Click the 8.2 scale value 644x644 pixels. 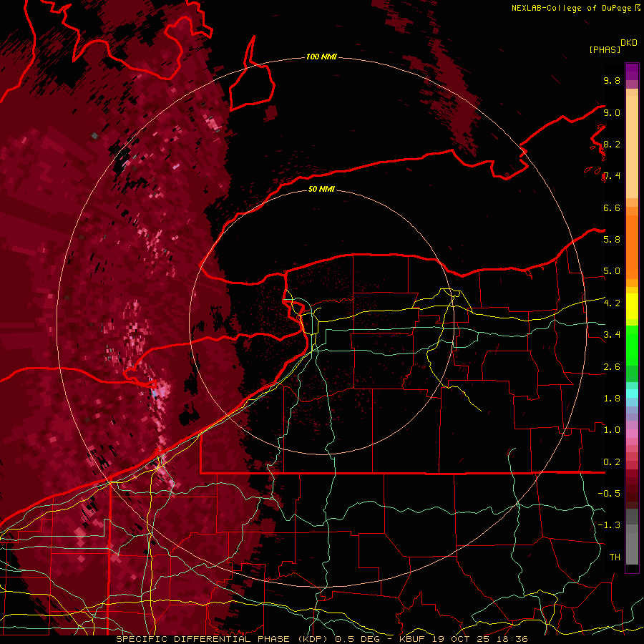coord(612,144)
